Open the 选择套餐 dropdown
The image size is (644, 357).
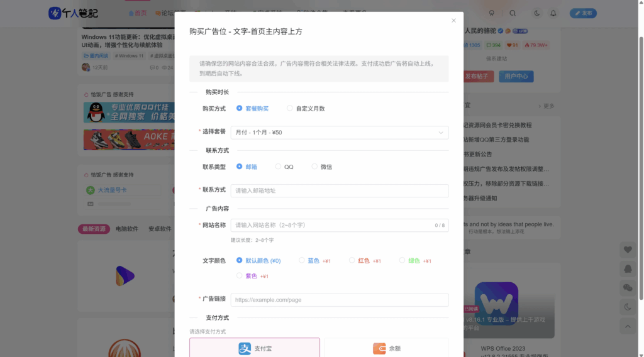coord(339,133)
